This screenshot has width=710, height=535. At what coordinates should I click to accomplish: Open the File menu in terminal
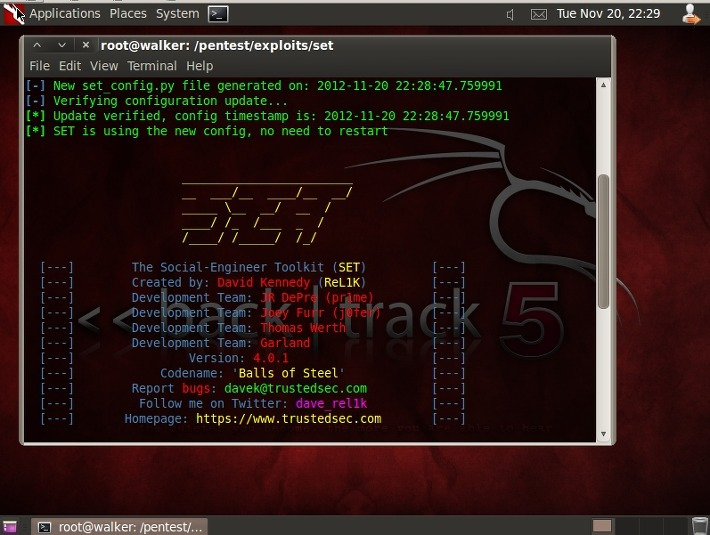[x=39, y=66]
